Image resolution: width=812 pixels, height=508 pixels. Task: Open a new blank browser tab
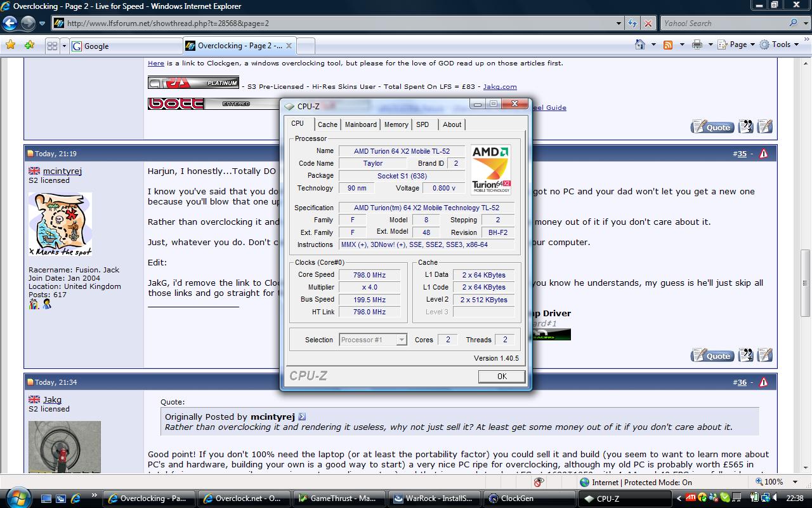tap(305, 46)
